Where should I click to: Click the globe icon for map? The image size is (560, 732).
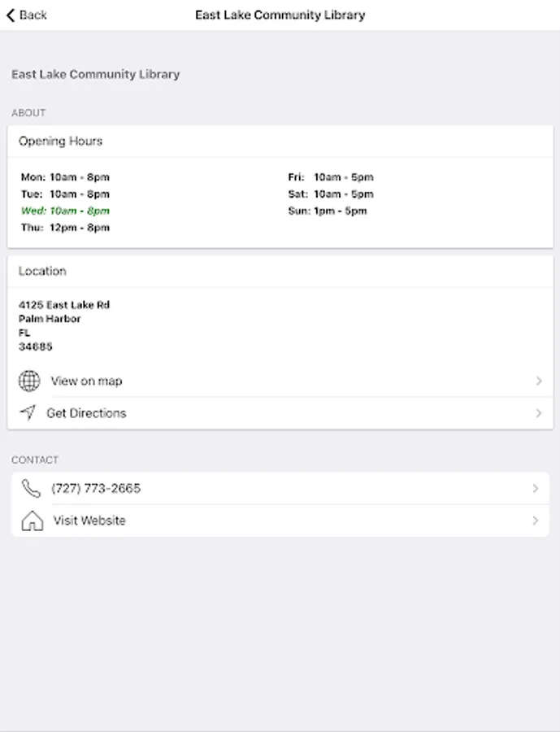(x=29, y=381)
